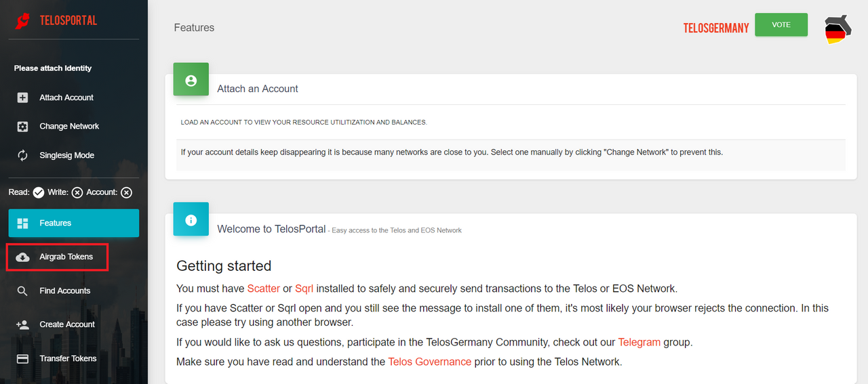868x384 pixels.
Task: Click the Write status X indicator
Action: (77, 193)
